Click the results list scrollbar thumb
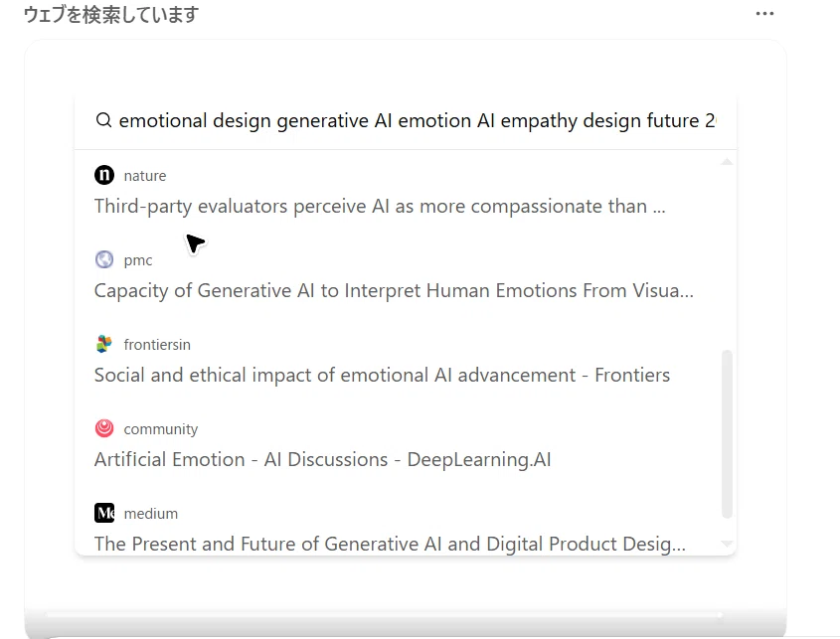The image size is (840, 639). (x=727, y=434)
